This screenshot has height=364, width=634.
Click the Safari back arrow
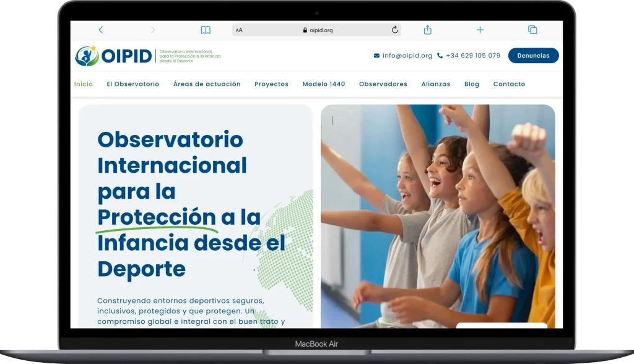coord(101,30)
